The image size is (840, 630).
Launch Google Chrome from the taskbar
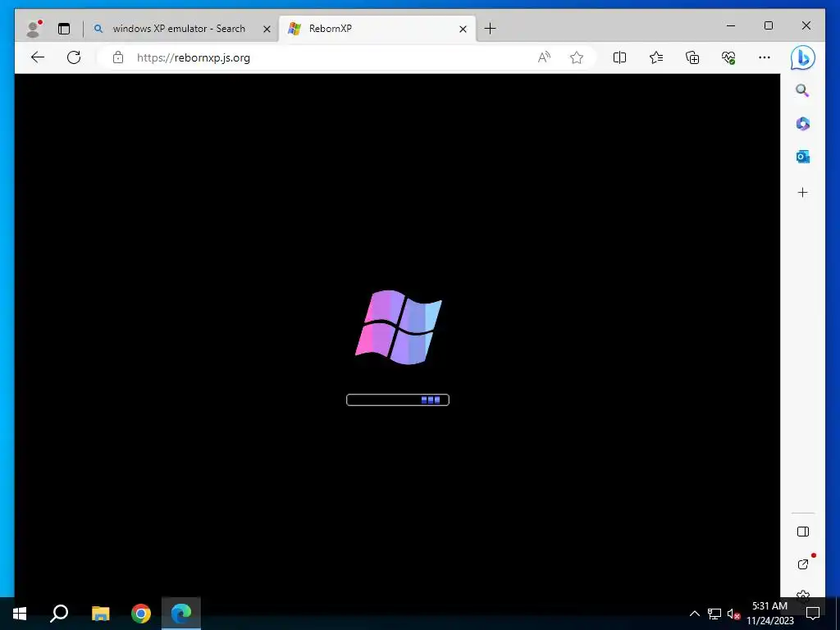(141, 614)
